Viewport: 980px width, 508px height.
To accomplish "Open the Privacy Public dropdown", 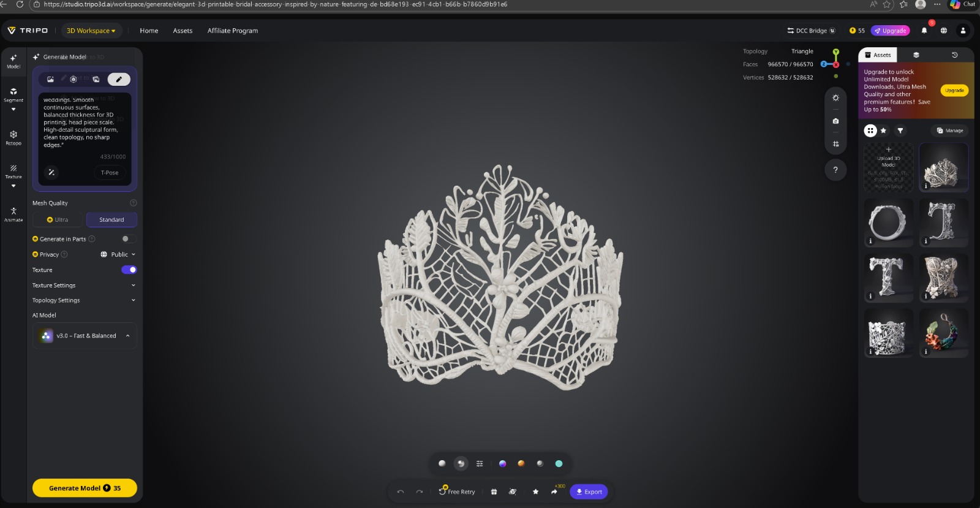I will pyautogui.click(x=118, y=254).
